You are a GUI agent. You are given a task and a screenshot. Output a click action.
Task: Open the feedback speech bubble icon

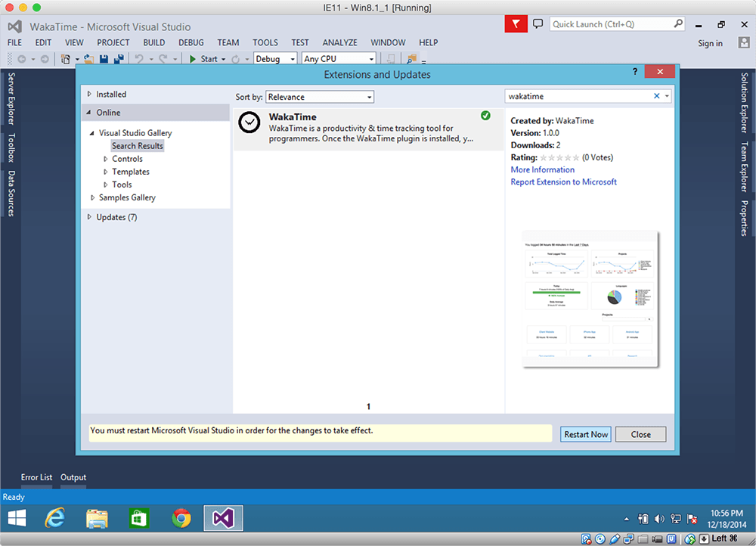[x=538, y=24]
